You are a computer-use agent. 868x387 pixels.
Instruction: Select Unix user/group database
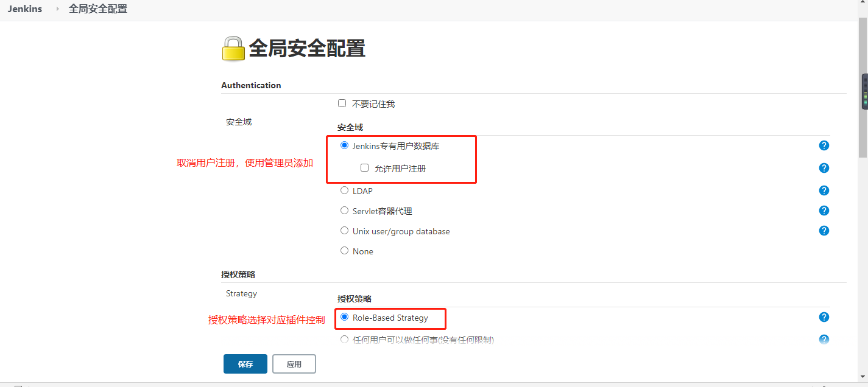point(344,230)
